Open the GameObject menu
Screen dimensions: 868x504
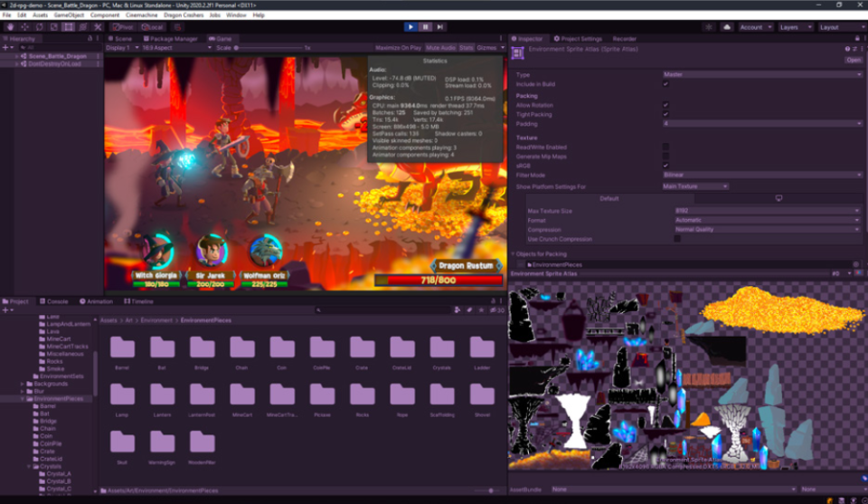(x=69, y=15)
